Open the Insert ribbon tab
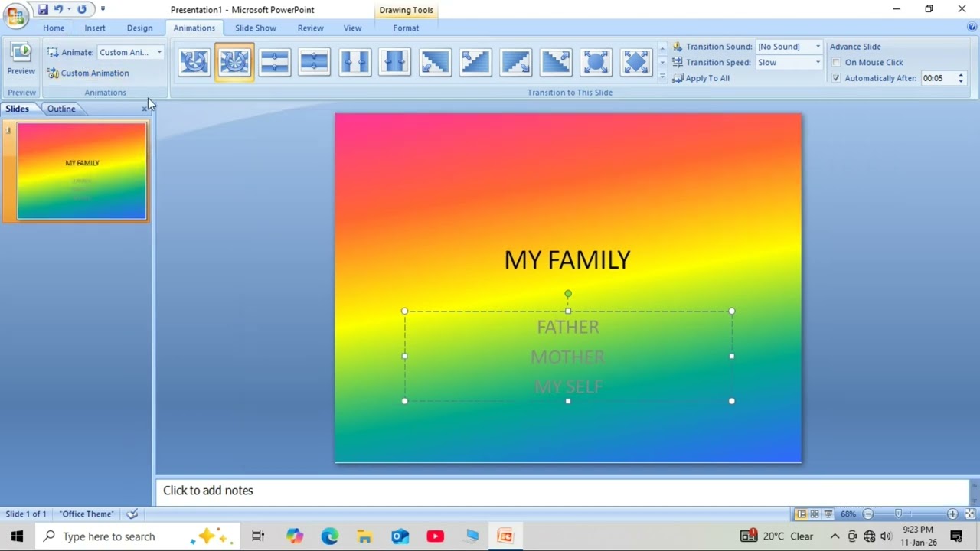Viewport: 980px width, 551px height. point(95,28)
